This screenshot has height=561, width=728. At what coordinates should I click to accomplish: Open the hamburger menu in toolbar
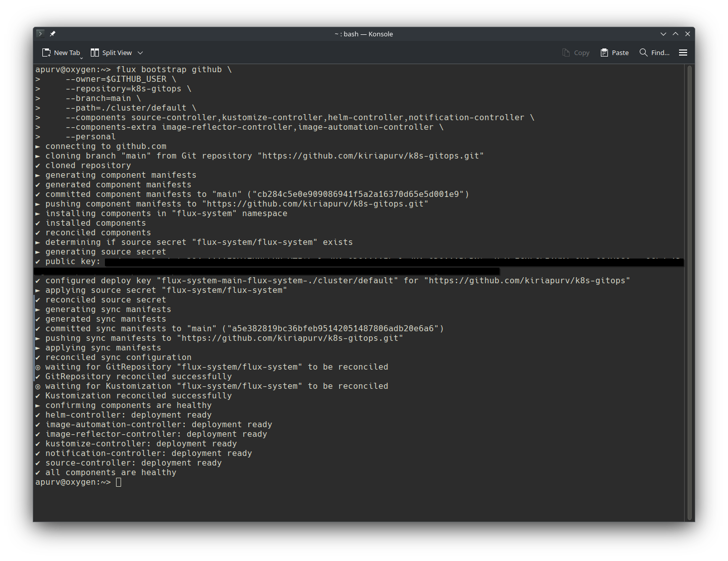[683, 53]
